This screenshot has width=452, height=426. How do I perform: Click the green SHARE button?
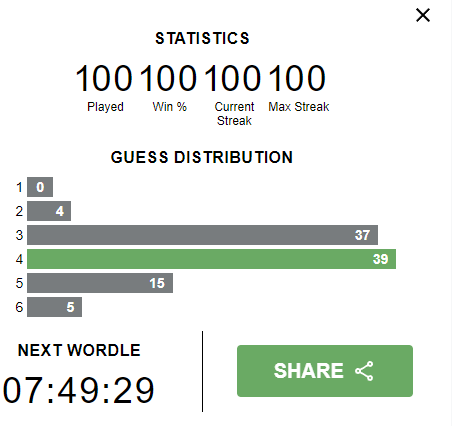[325, 371]
